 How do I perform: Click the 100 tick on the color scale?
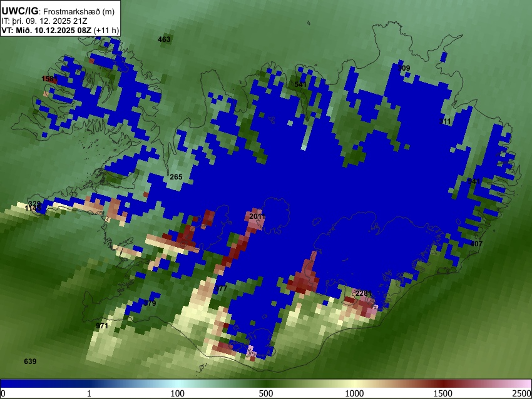pos(177,393)
